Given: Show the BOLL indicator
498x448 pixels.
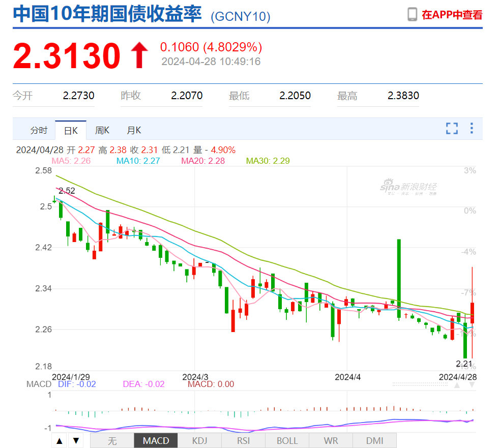Looking at the screenshot, I should (x=287, y=441).
